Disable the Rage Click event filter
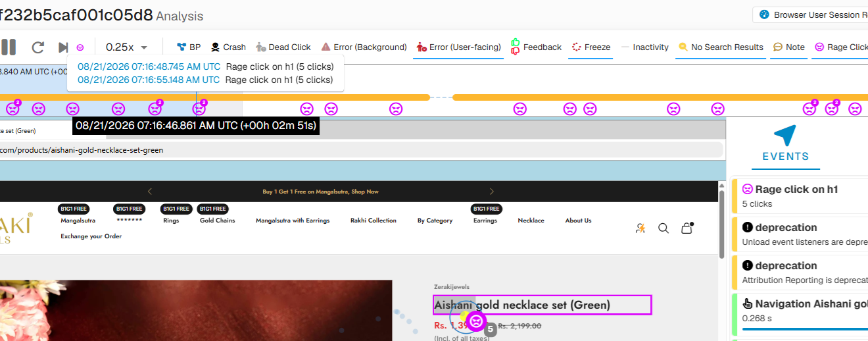Screen dimensions: 868x341 tap(841, 47)
